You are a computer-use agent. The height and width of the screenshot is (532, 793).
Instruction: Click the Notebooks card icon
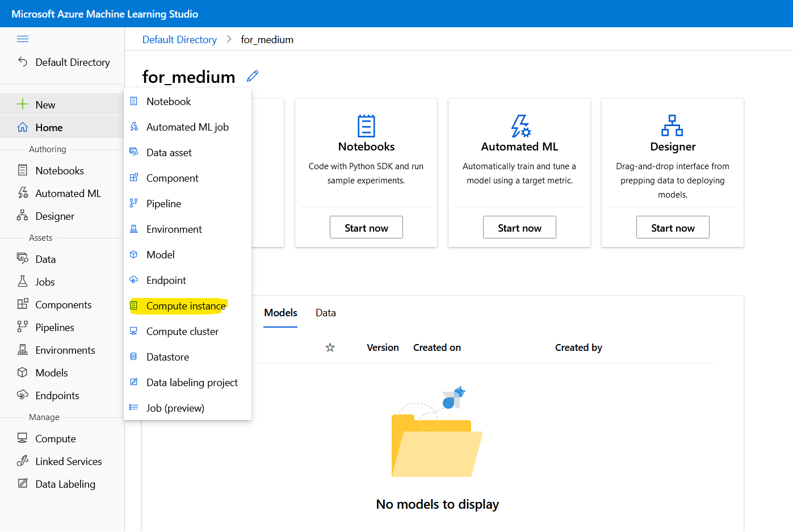coord(366,125)
